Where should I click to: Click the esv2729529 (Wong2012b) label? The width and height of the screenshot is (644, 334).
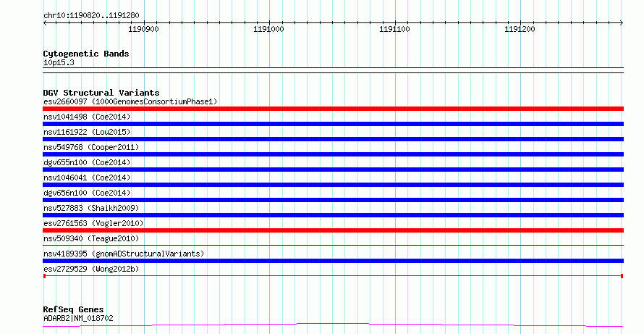tap(91, 269)
